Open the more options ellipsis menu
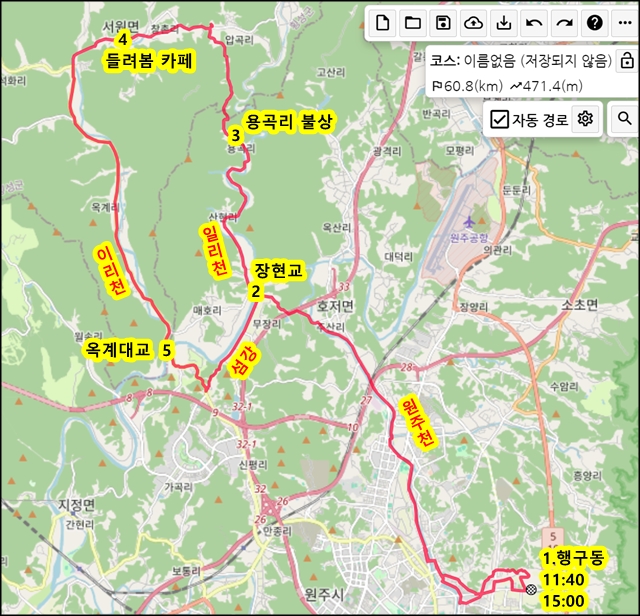 click(625, 23)
